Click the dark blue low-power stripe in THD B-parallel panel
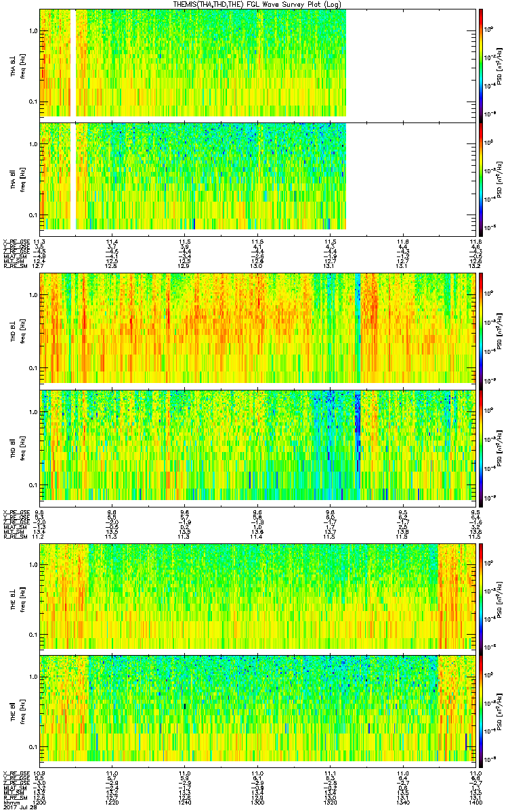The height and width of the screenshot is (812, 508). [x=357, y=433]
